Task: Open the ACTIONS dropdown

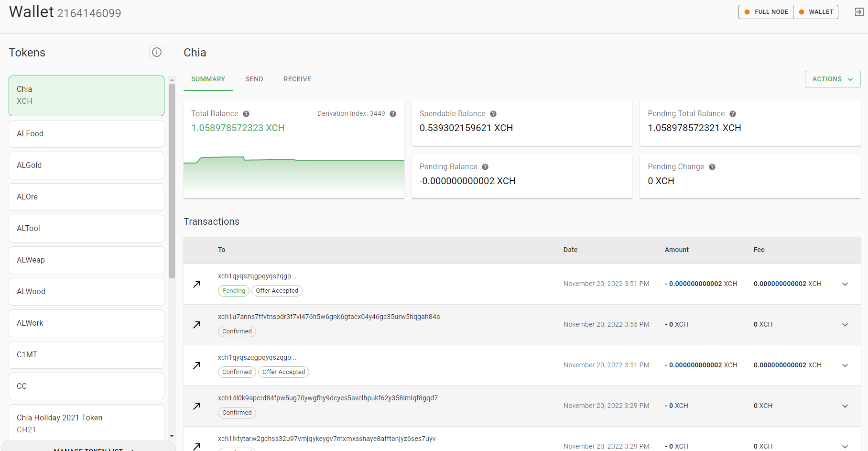Action: 833,79
